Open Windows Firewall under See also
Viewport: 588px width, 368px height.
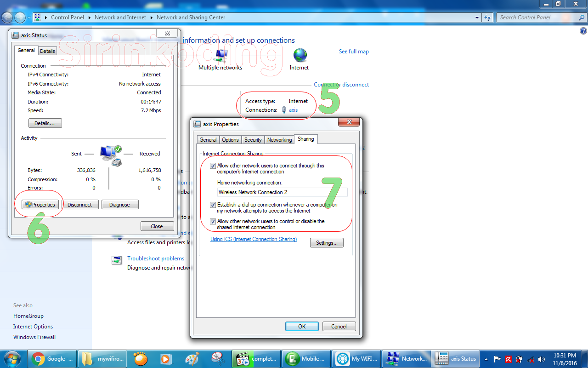pos(34,337)
